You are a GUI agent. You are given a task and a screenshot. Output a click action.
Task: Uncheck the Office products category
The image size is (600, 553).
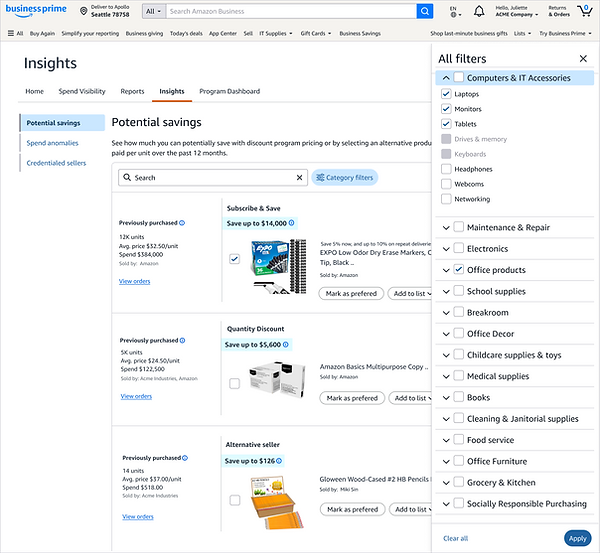tap(458, 269)
